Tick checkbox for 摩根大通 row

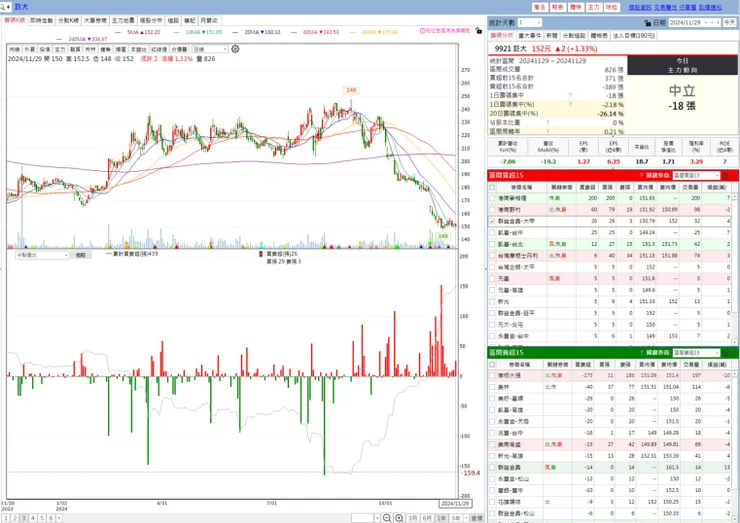[492, 375]
